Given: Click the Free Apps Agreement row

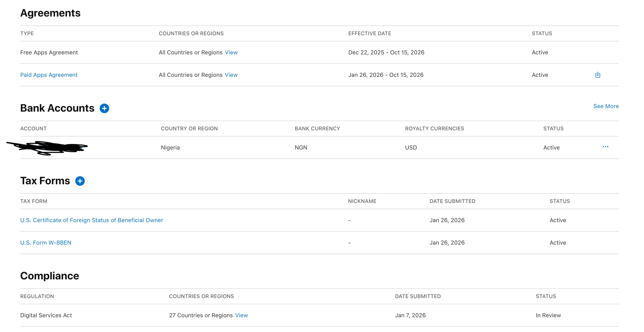Looking at the screenshot, I should [49, 53].
